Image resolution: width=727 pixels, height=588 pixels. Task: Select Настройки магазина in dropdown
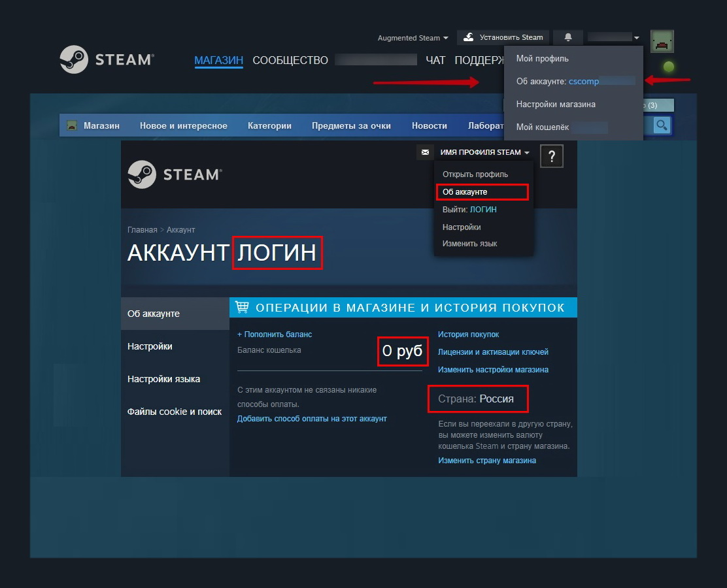(556, 105)
